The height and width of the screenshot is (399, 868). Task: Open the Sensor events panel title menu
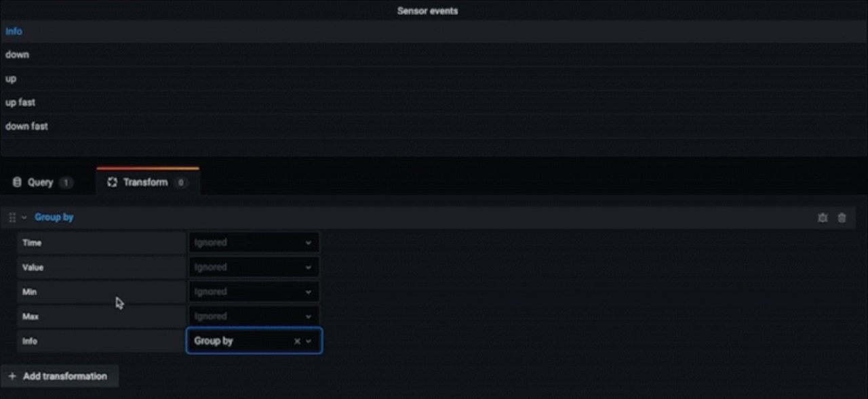427,11
